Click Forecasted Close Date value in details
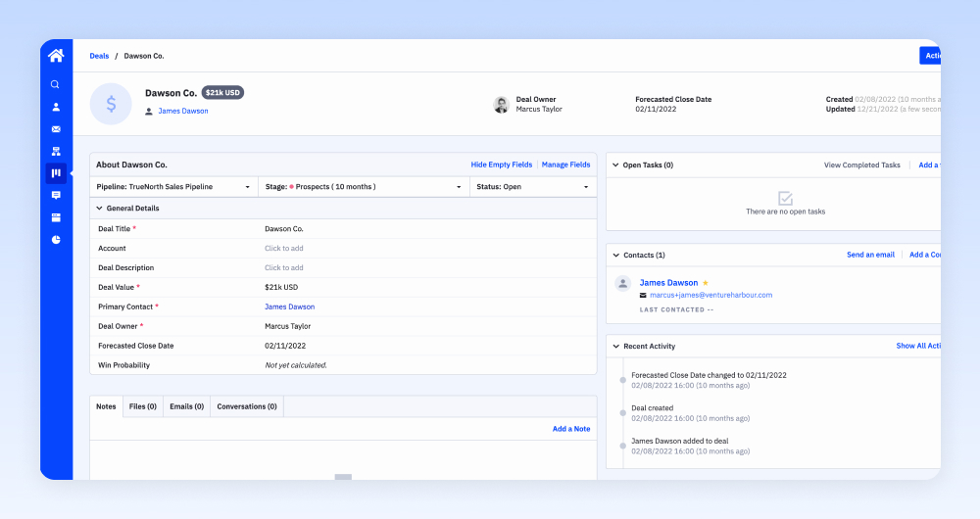Image resolution: width=980 pixels, height=519 pixels. pos(285,346)
